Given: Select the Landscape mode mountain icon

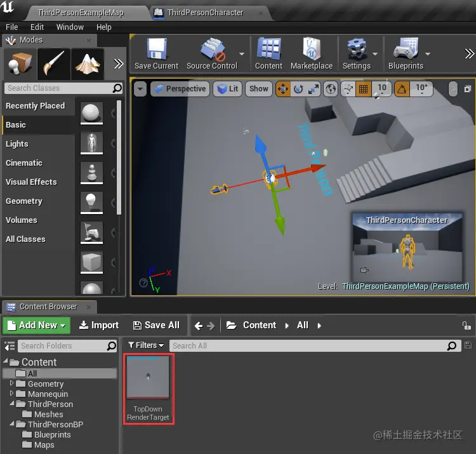Looking at the screenshot, I should coord(88,63).
